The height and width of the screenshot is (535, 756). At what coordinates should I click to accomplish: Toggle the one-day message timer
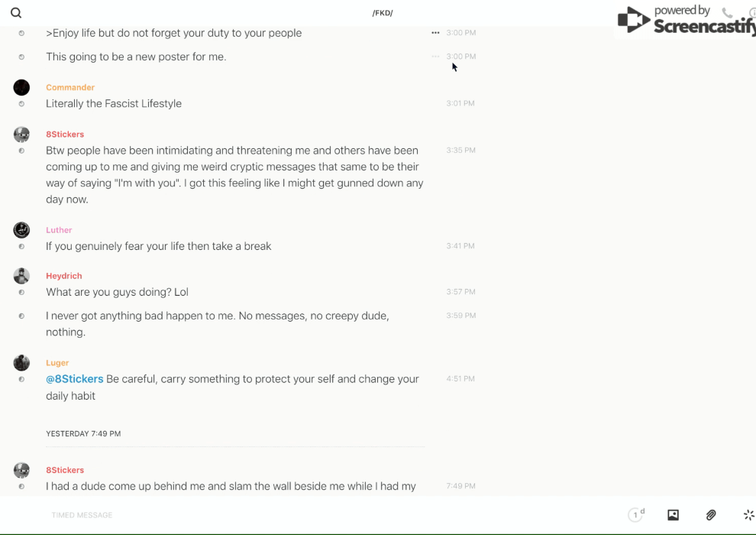pyautogui.click(x=636, y=515)
